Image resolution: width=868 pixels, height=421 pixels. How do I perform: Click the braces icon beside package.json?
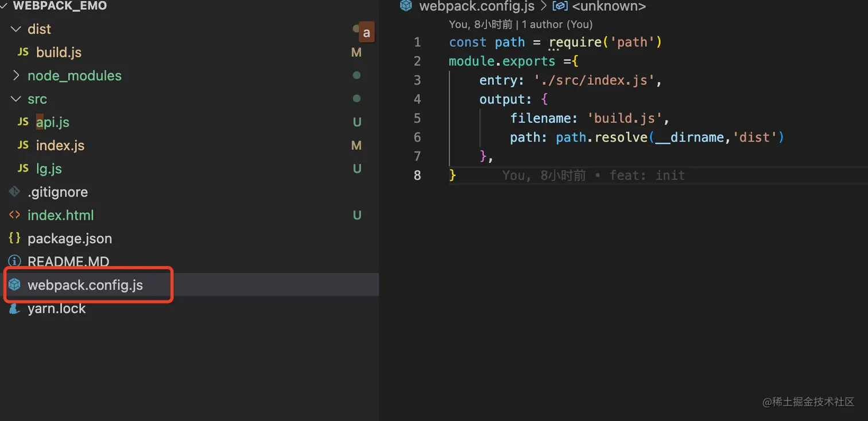click(15, 238)
